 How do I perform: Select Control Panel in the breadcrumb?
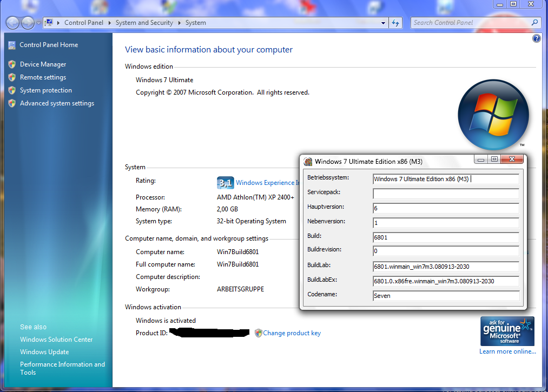click(x=84, y=23)
